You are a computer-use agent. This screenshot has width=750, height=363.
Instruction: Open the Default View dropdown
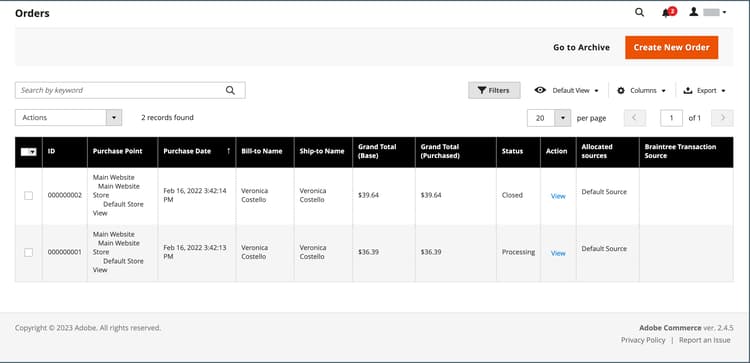567,90
